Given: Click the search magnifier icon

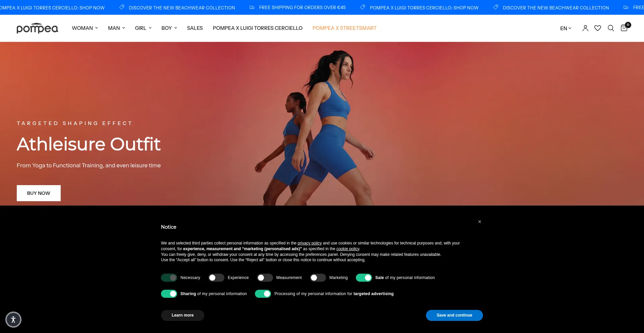Looking at the screenshot, I should [611, 28].
